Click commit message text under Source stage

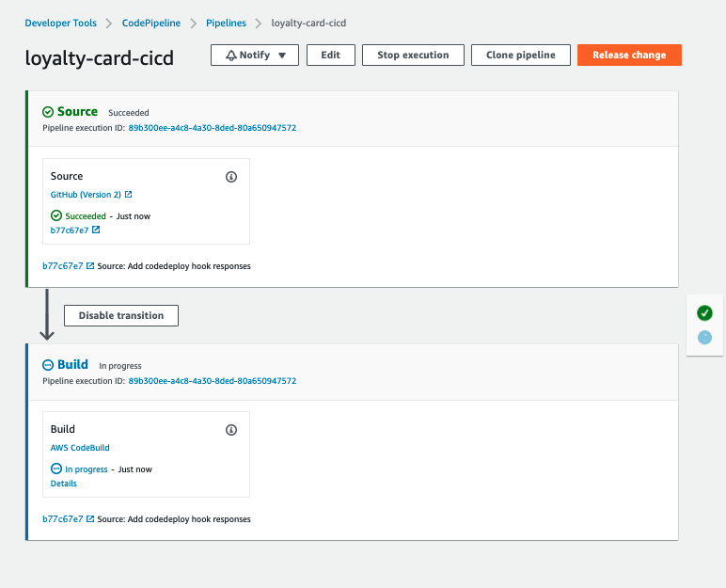pyautogui.click(x=174, y=266)
